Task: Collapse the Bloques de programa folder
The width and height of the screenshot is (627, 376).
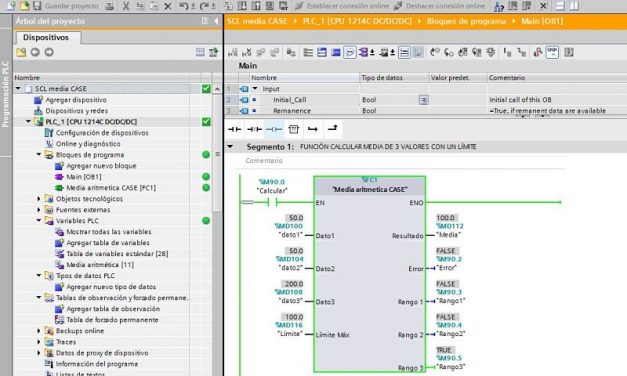Action: [39, 154]
